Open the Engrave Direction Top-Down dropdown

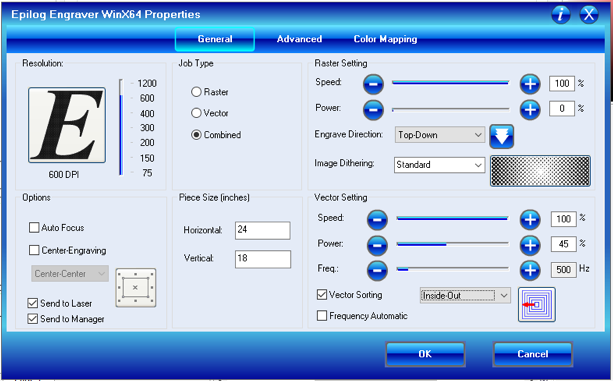coord(440,135)
